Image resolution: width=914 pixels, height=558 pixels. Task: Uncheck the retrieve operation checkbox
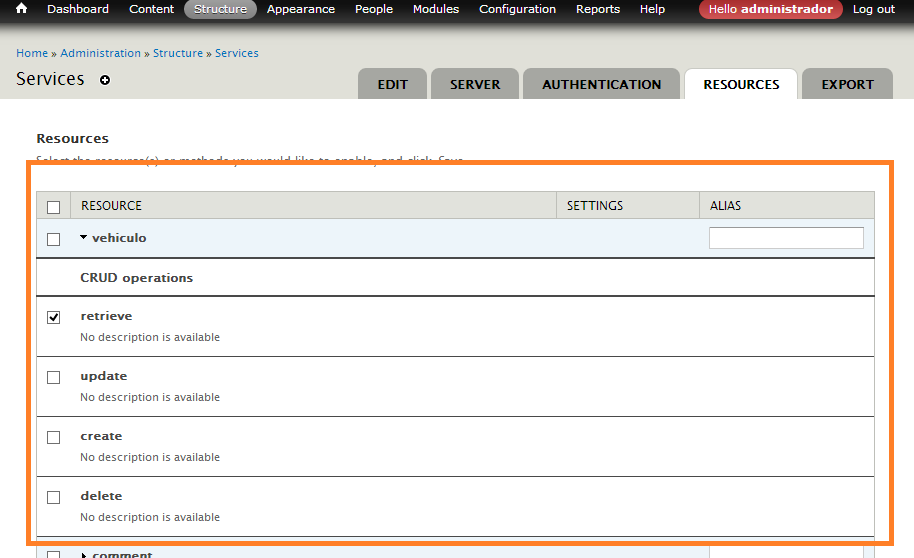[54, 317]
